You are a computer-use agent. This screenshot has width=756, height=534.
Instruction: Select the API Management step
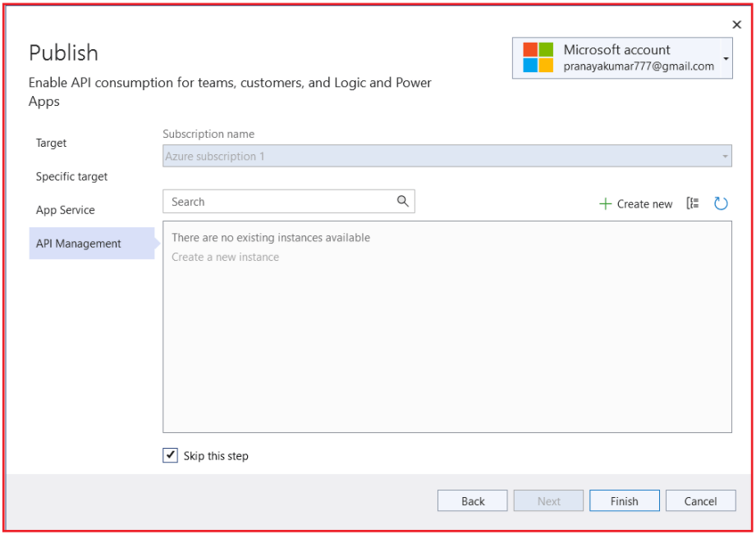click(x=92, y=244)
